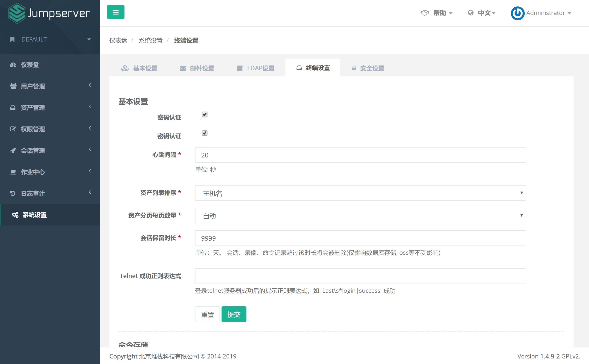Screen dimensions: 589x364
Task: Click the 权限管理 edit icon
Action: [x=13, y=129]
